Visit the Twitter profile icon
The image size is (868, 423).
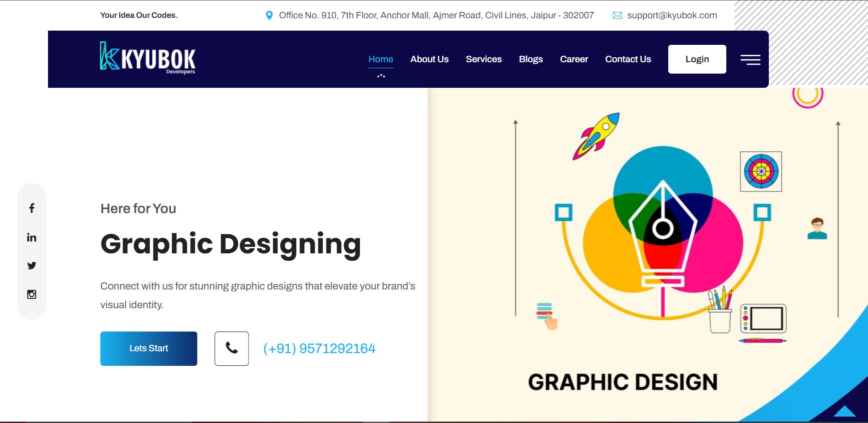coord(32,266)
